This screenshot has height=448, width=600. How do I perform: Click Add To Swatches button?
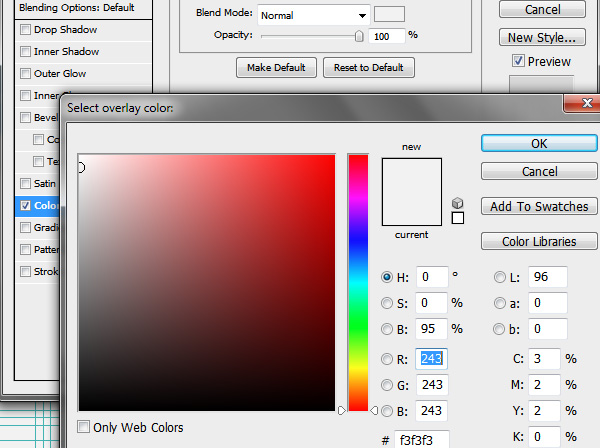(x=539, y=207)
